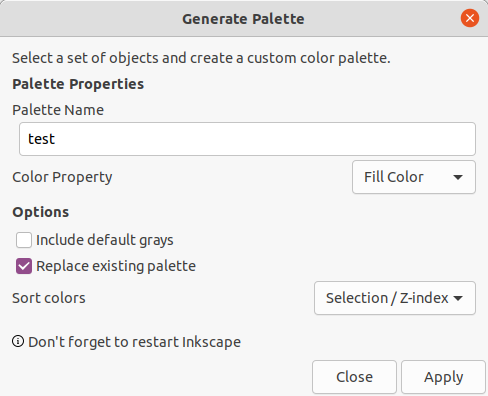Click the arrow on the Selection / Z-index combo
The width and height of the screenshot is (488, 396).
pos(458,298)
